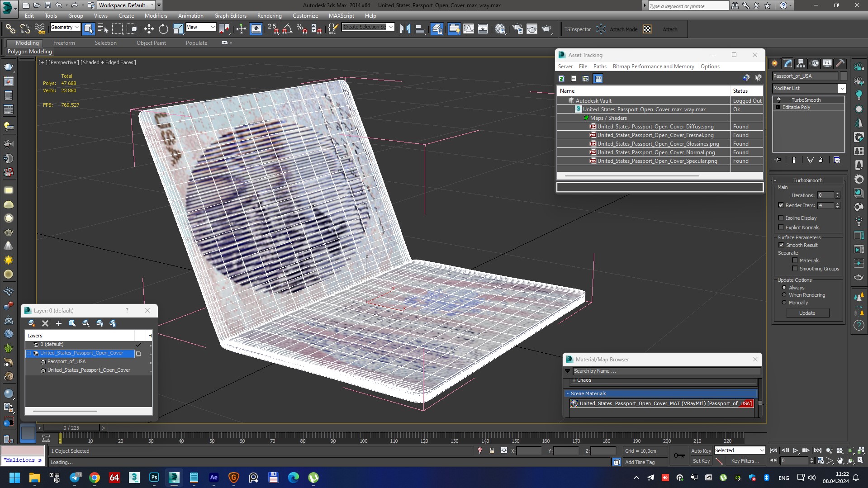Click the Toggle Set Key Mode key icon
The width and height of the screenshot is (868, 488).
[x=678, y=455]
